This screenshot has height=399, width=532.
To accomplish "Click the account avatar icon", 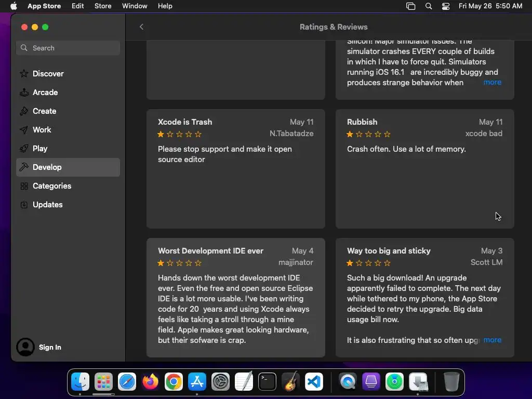I will 25,347.
